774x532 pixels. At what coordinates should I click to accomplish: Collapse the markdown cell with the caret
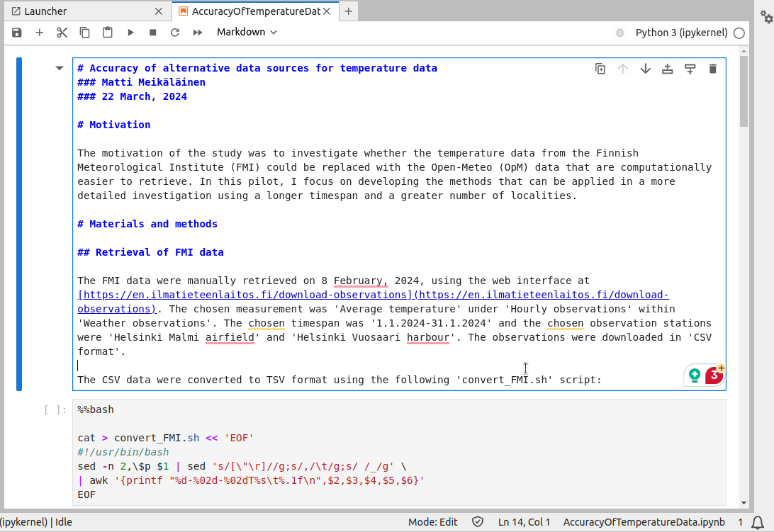(x=60, y=68)
